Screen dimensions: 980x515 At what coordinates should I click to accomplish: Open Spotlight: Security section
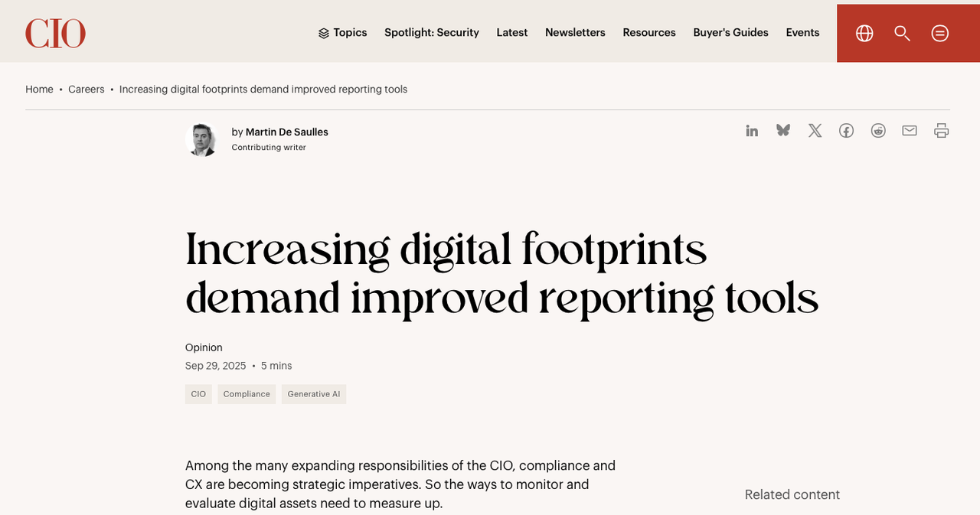tap(432, 33)
